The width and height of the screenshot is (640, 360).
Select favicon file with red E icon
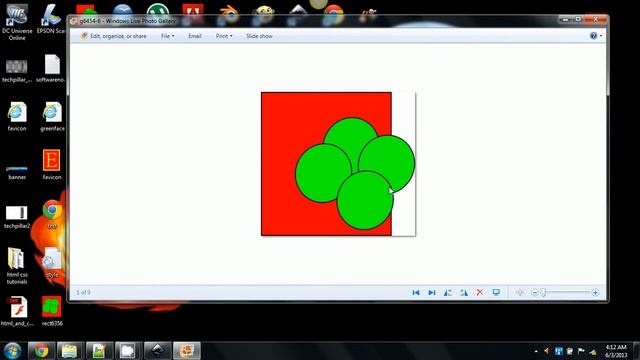tap(51, 164)
